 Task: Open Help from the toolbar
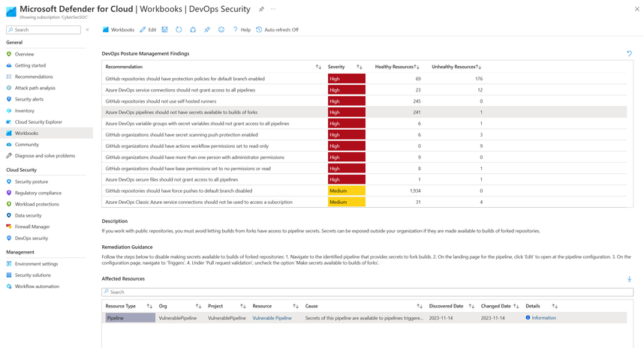click(x=242, y=29)
